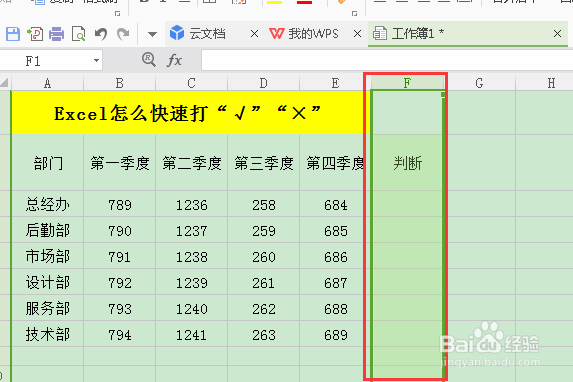Screen dimensions: 573x382
Task: Click the cell containing 261
Action: click(x=263, y=282)
